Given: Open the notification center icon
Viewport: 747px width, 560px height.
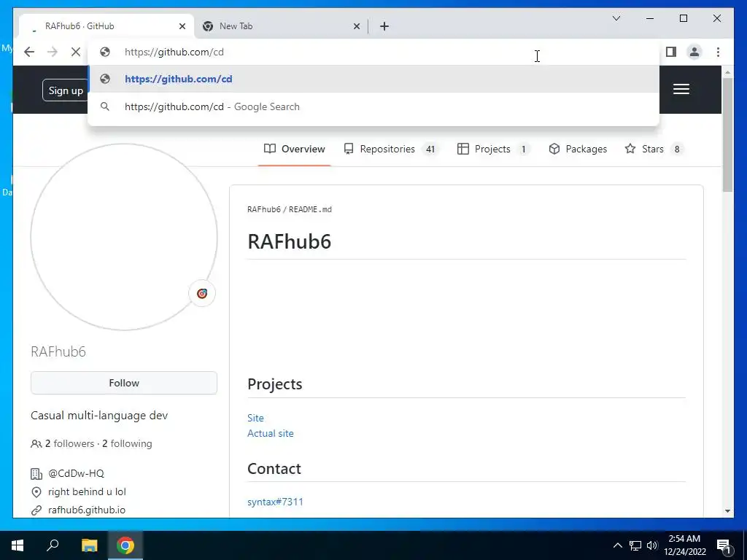Looking at the screenshot, I should (x=724, y=545).
